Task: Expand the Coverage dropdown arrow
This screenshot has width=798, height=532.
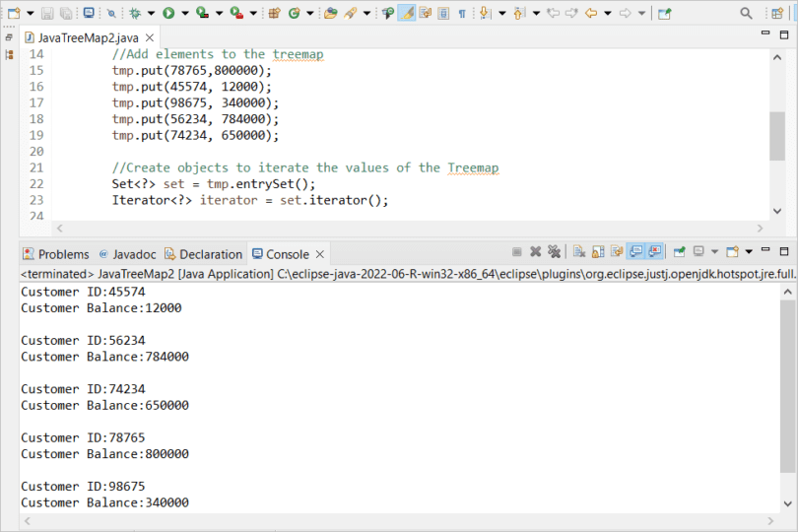Action: click(219, 13)
